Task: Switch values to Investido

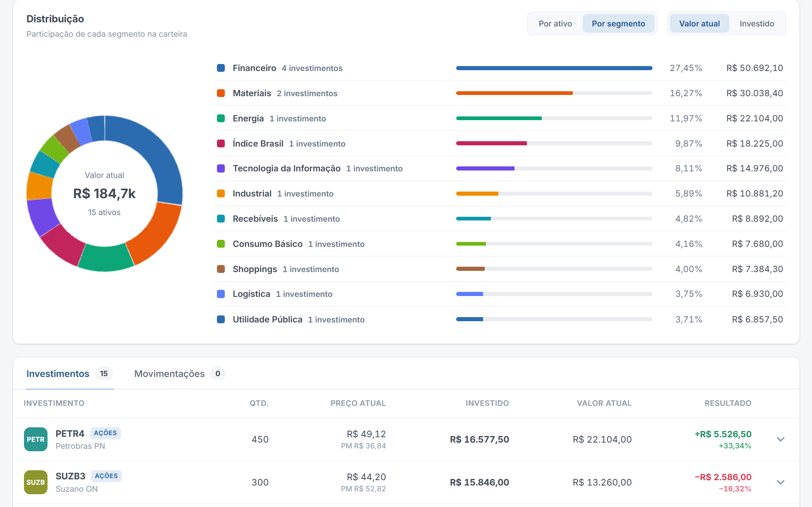Action: (757, 24)
